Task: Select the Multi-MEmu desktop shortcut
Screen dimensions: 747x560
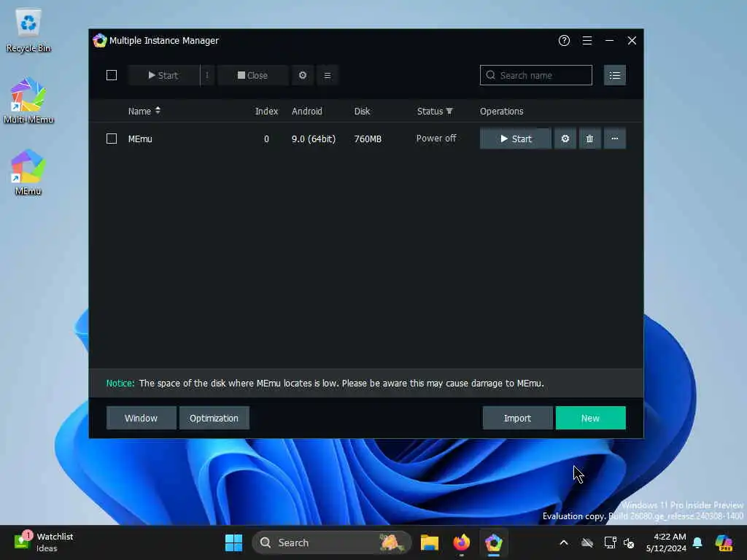Action: pos(28,101)
